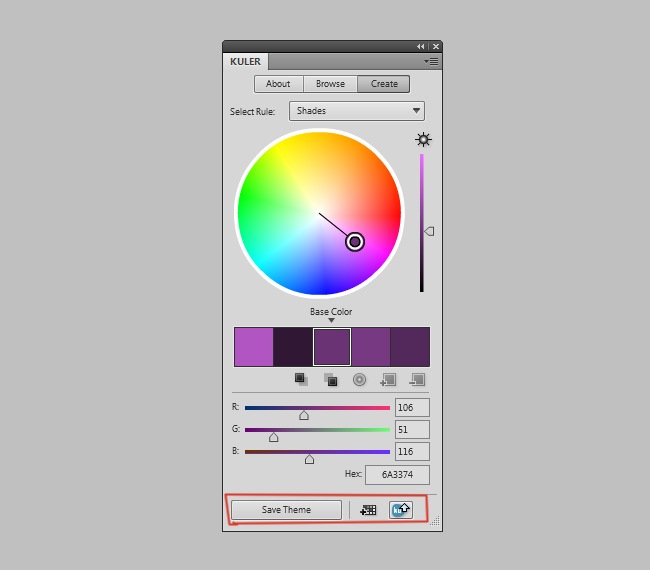Open the Kuler panel flyout menu
The image size is (650, 570).
tap(432, 61)
